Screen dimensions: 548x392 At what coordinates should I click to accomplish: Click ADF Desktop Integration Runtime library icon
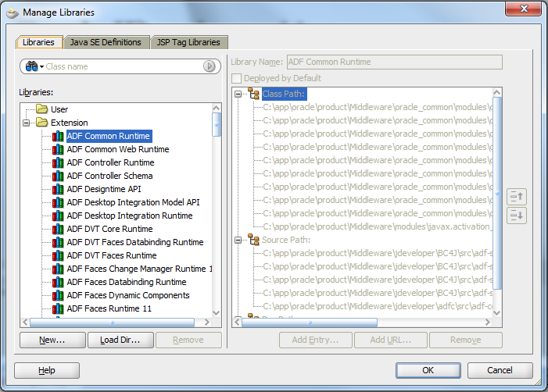pyautogui.click(x=58, y=216)
